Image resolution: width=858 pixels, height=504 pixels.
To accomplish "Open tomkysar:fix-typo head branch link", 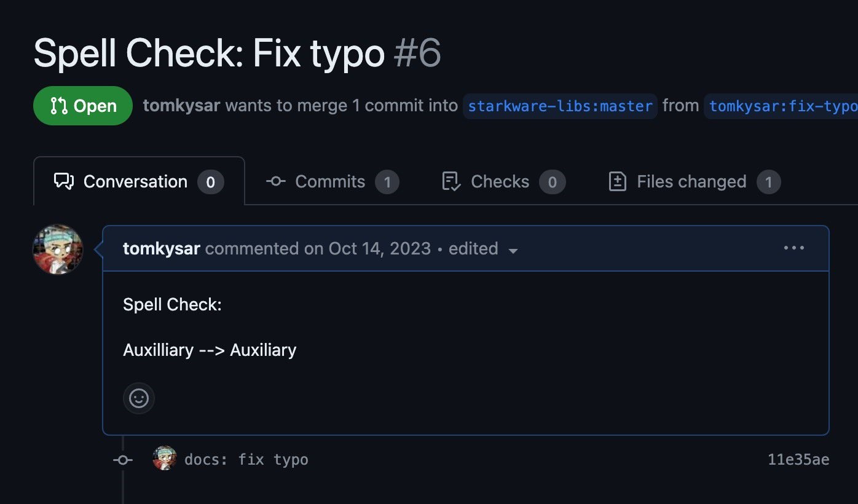I will click(x=781, y=106).
